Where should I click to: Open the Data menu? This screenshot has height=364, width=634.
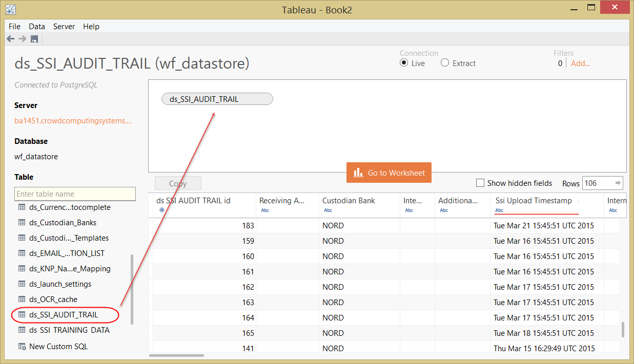tap(37, 26)
